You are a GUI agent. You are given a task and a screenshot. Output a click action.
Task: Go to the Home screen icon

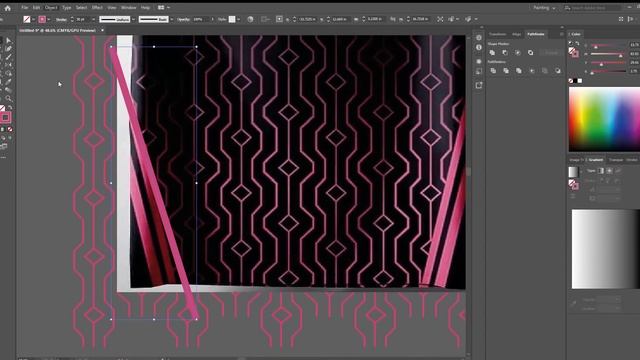click(x=7, y=8)
